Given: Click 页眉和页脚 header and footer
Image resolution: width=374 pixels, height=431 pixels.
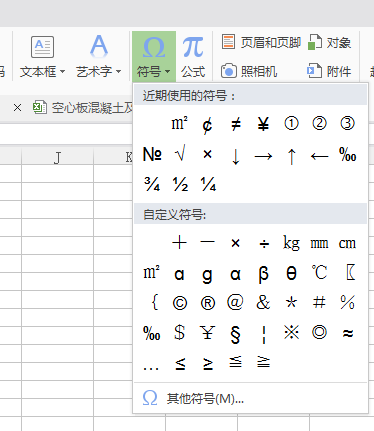Looking at the screenshot, I should [x=261, y=43].
